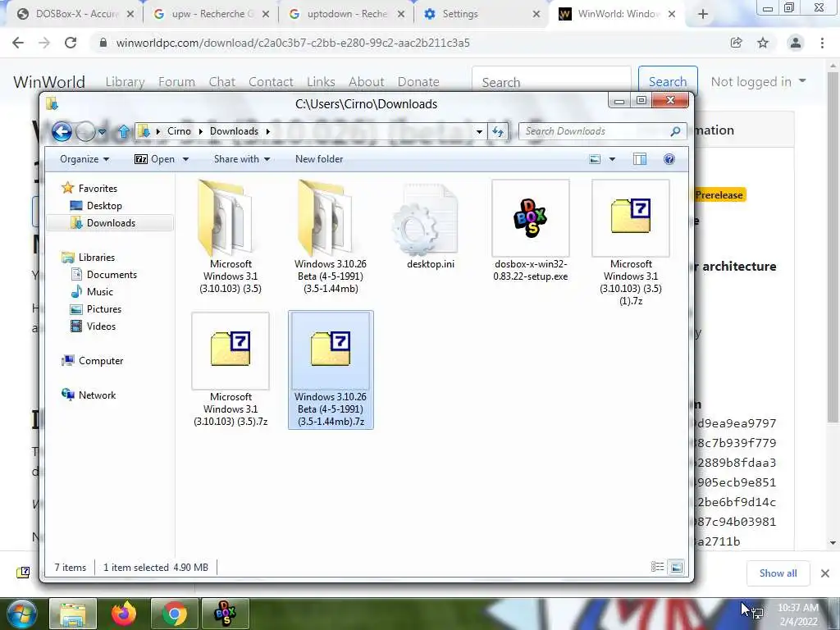The width and height of the screenshot is (840, 630).
Task: Select dosbox-x-win32-0.83.22-setup.exe
Action: (x=531, y=231)
